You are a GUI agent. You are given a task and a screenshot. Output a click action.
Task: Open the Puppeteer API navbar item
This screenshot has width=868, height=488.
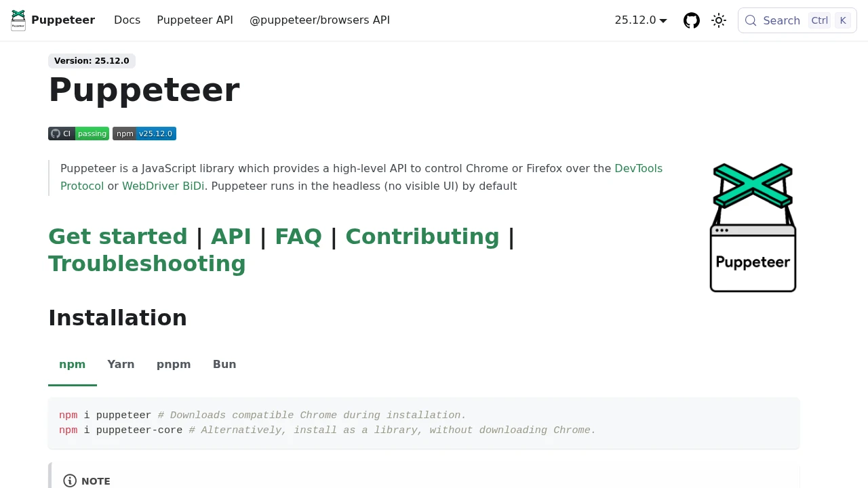click(x=195, y=20)
